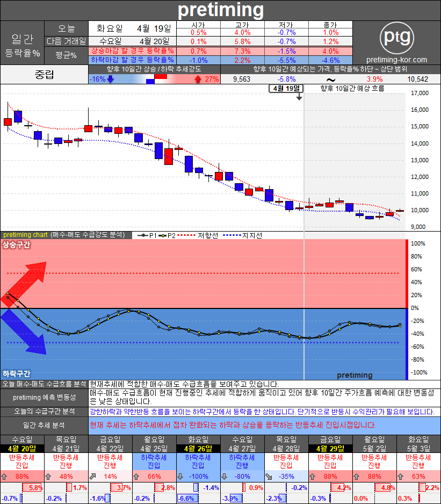Screen dimensions: 441x504
Task: Click the P2 legend marker
Action: pyautogui.click(x=162, y=235)
